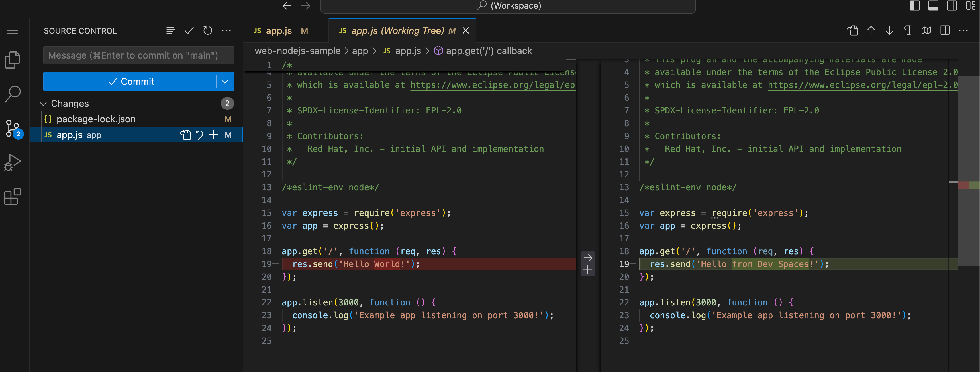Viewport: 980px width, 372px height.
Task: Discard changes to app.js via revert icon
Action: coord(200,135)
